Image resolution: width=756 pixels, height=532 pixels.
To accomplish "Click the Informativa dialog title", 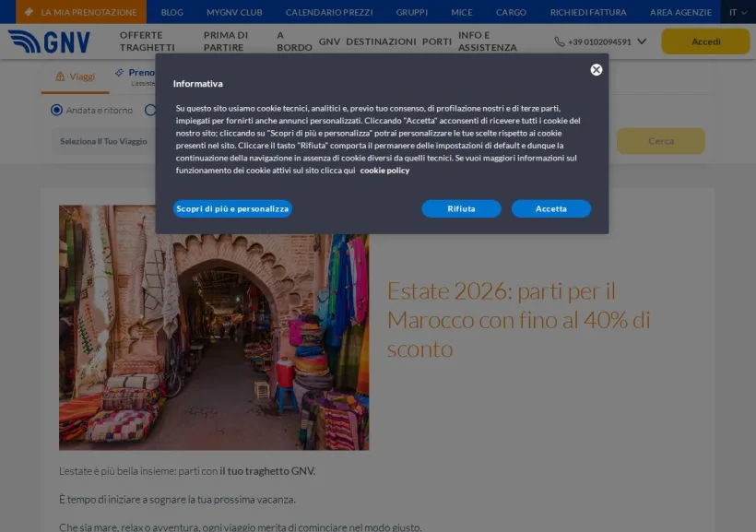I will click(197, 83).
